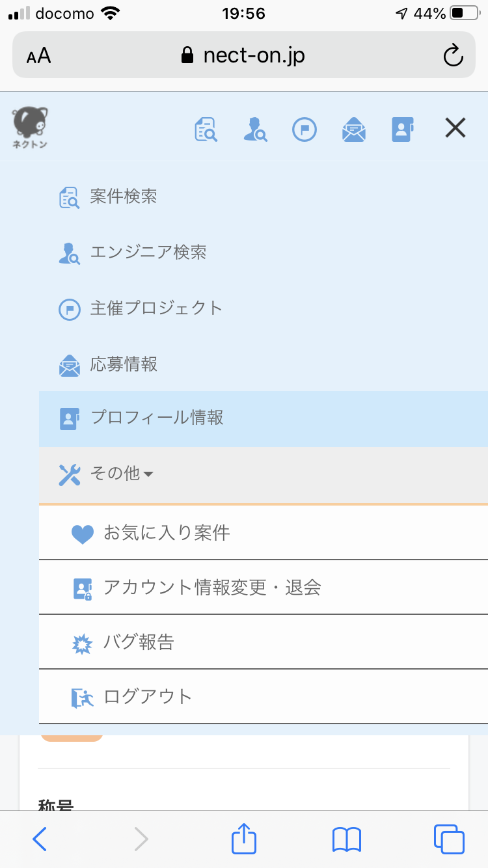Open お気に入り案件 favorites link
The image size is (488, 868).
click(264, 533)
